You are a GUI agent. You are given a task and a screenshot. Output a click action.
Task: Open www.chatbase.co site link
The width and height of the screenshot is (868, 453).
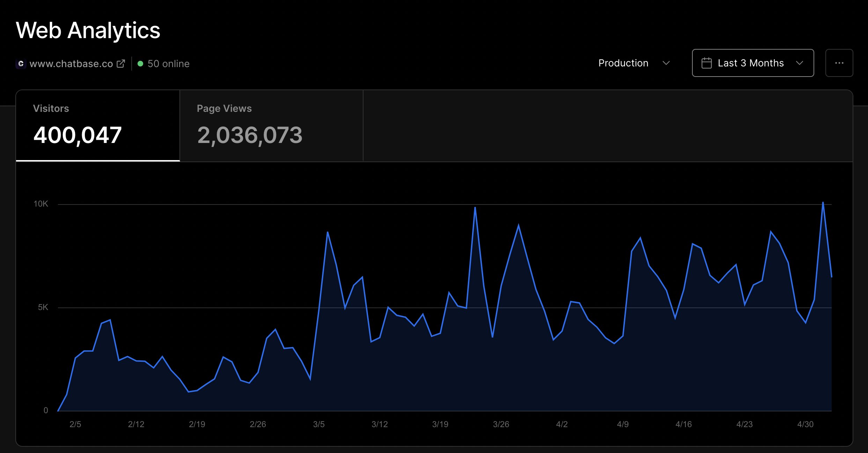[71, 64]
